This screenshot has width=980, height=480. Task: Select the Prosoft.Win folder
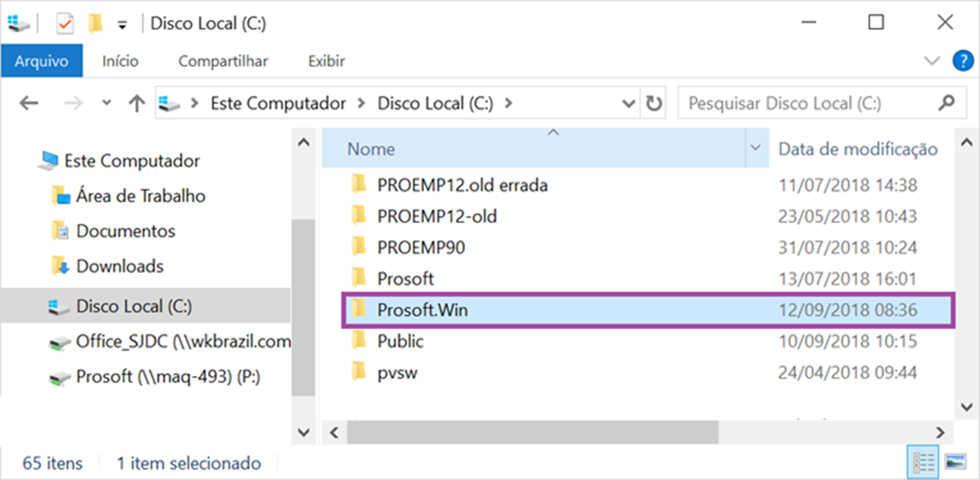[x=647, y=310]
